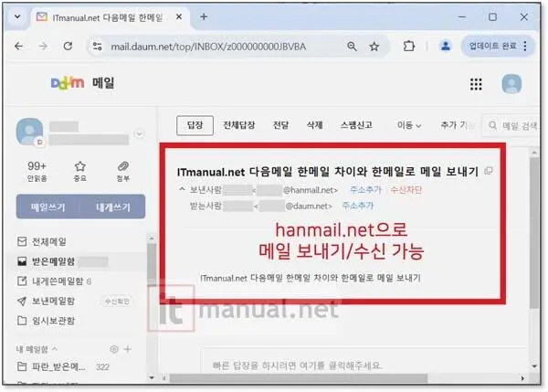Open the Chrome profile icon
Image resolution: width=548 pixels, height=392 pixels.
446,46
